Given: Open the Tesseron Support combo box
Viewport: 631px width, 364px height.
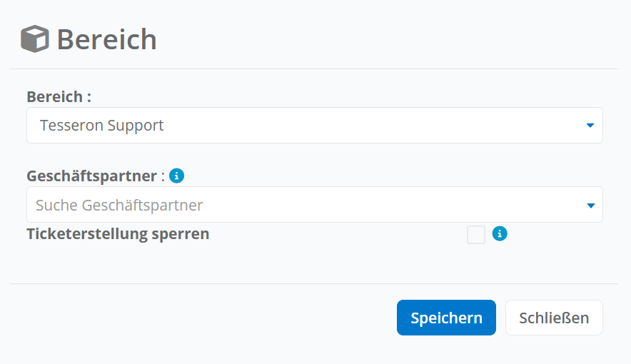Looking at the screenshot, I should tap(314, 126).
